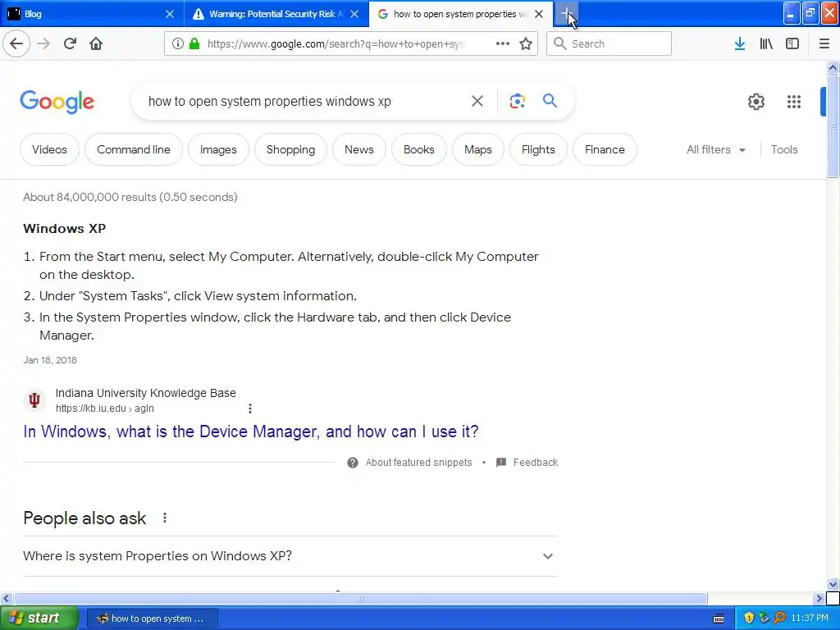Filter results by Shopping
Viewport: 840px width, 630px height.
[x=290, y=149]
